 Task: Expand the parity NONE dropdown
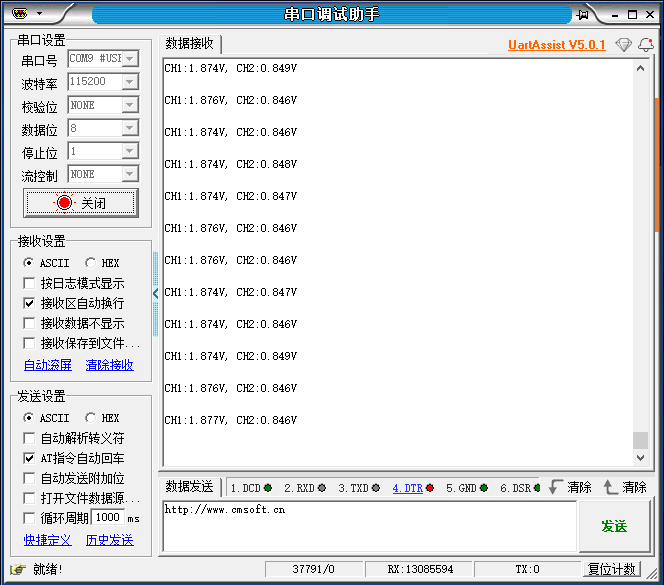coord(130,105)
